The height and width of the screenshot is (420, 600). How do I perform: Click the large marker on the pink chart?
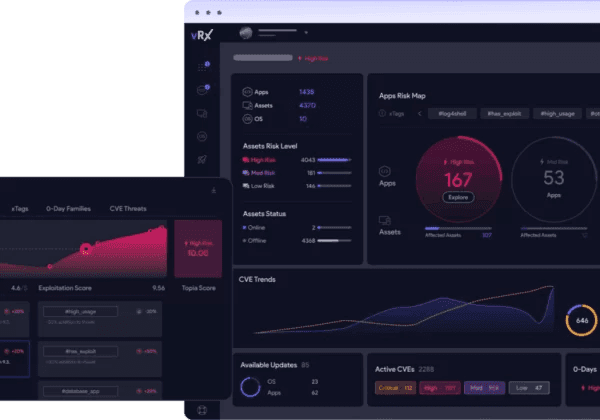pos(86,249)
